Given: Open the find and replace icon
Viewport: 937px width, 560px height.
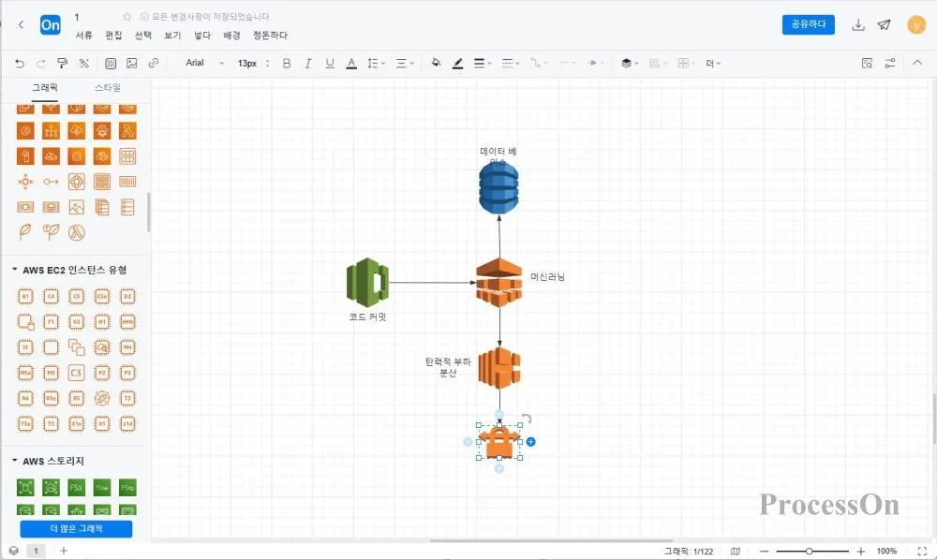Looking at the screenshot, I should point(867,63).
